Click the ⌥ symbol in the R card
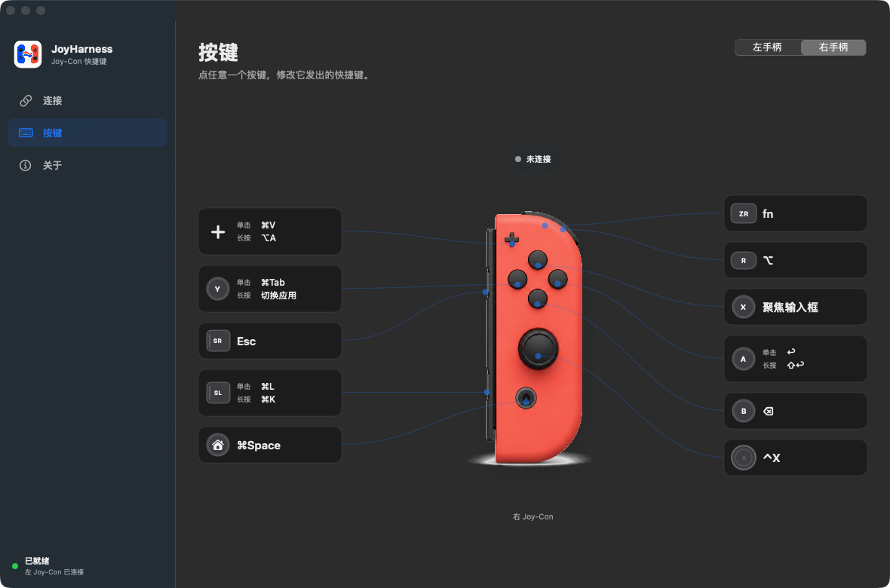The width and height of the screenshot is (890, 588). tap(768, 261)
